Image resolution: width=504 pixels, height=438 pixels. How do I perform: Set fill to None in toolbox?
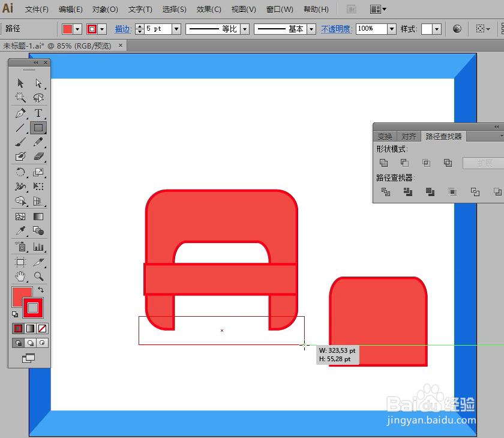(43, 328)
